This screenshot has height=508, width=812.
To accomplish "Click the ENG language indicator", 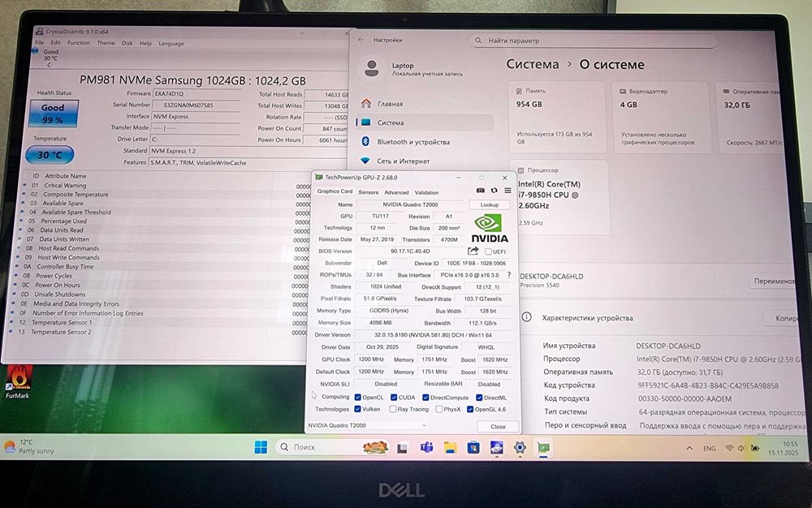I will point(710,448).
